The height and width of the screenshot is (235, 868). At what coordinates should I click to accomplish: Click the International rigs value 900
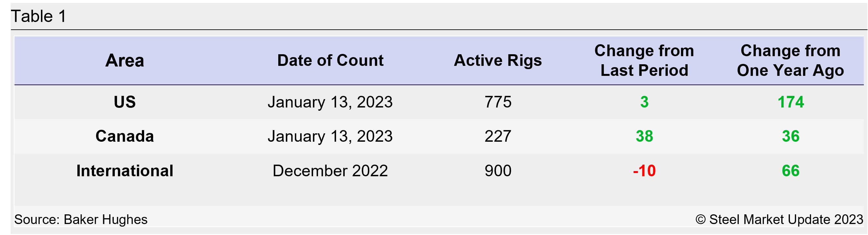498,171
